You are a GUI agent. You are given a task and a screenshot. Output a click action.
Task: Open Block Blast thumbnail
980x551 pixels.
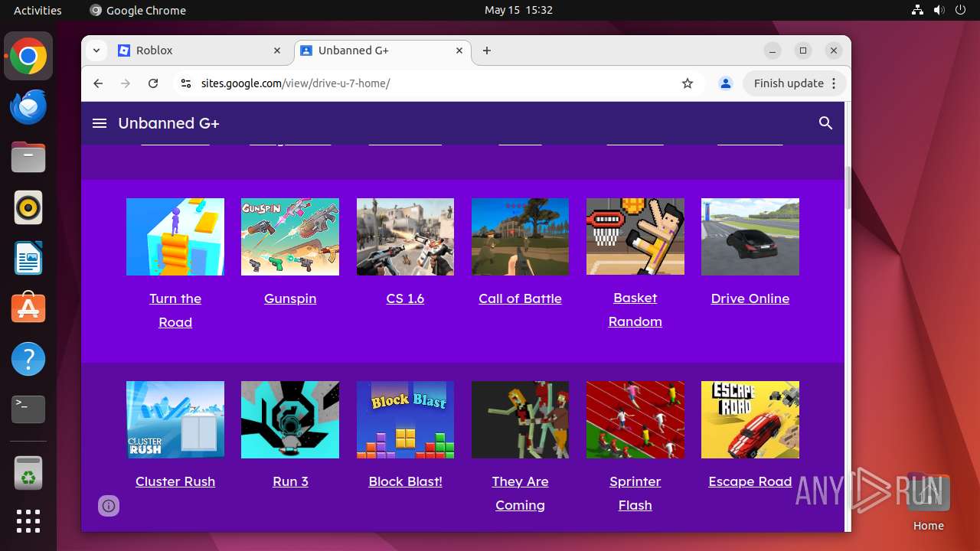pyautogui.click(x=405, y=420)
